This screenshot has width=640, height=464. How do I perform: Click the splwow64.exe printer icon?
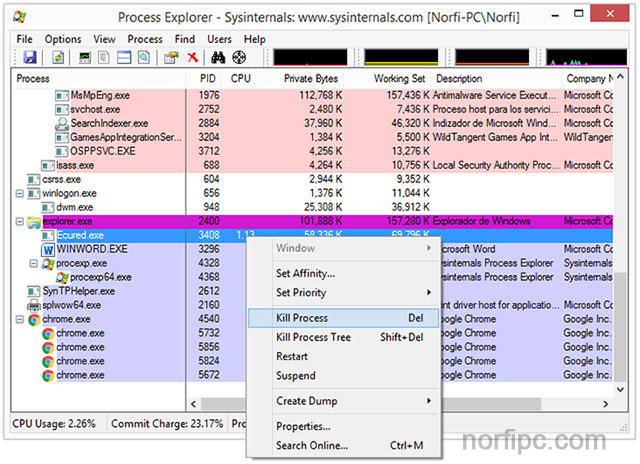[33, 305]
